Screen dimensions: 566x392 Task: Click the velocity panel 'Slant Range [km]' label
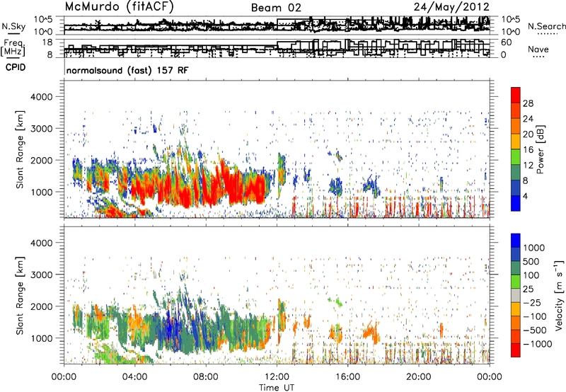click(20, 296)
